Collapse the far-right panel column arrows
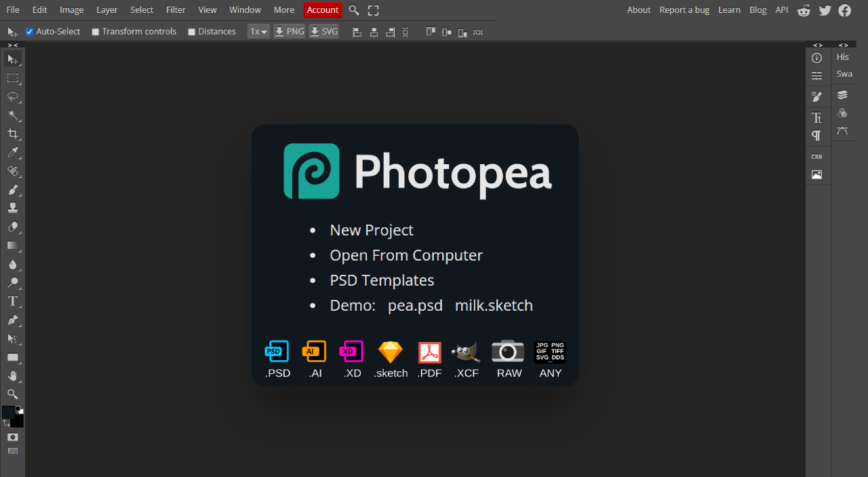This screenshot has width=868, height=477. pos(843,45)
